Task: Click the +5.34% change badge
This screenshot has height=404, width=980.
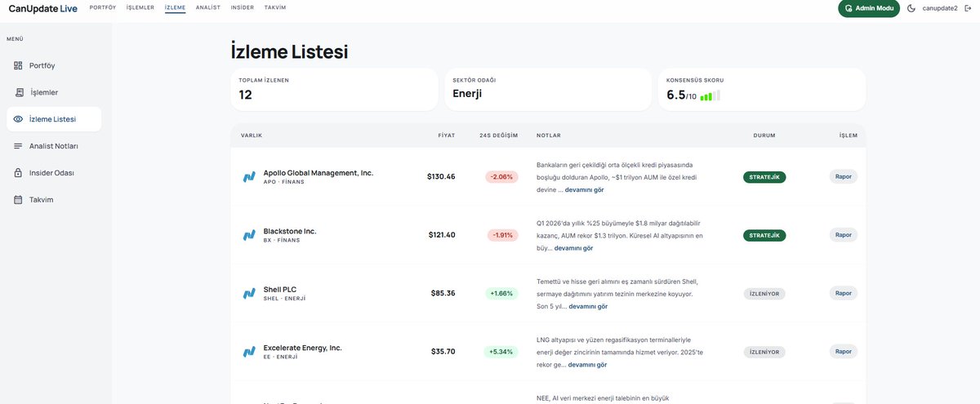Action: (501, 353)
